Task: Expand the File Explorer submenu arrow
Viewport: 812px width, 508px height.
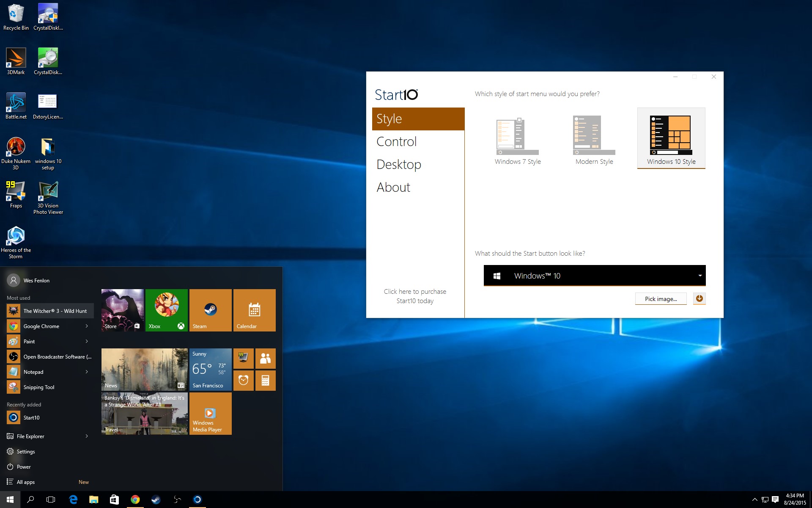Action: [87, 436]
